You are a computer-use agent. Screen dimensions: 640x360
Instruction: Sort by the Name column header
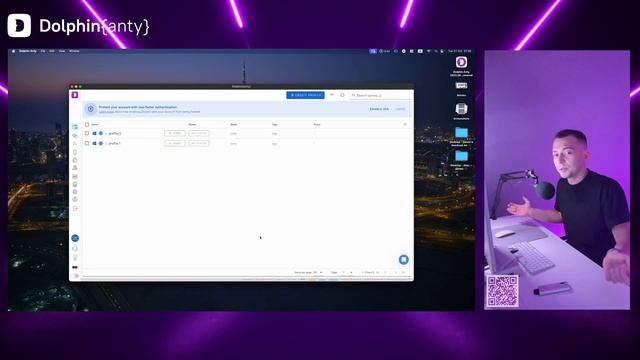(95, 124)
